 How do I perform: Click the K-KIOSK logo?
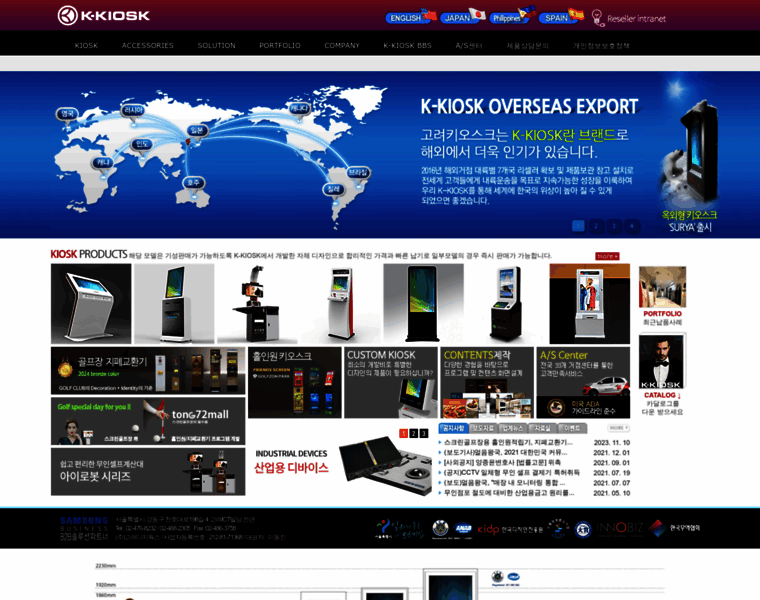click(103, 16)
